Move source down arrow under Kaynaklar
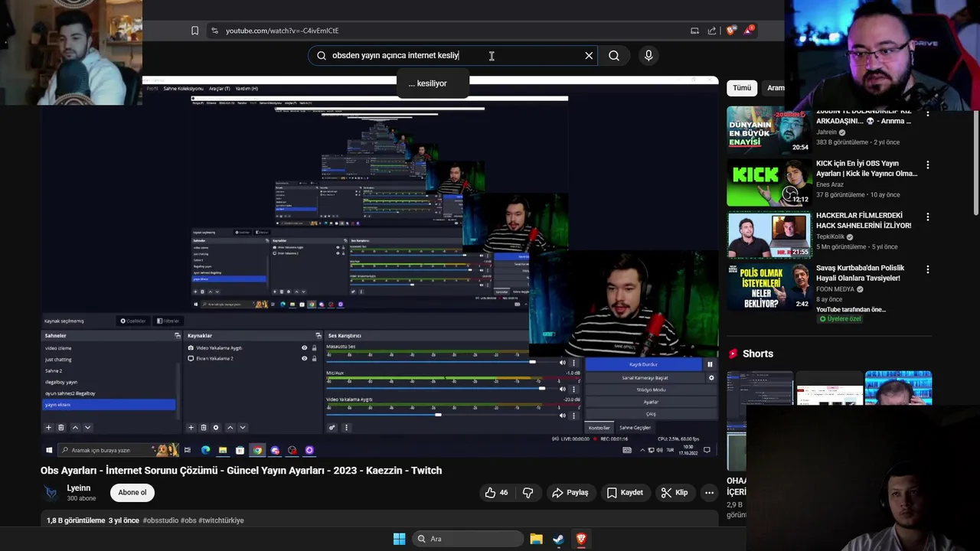The width and height of the screenshot is (980, 551). coord(243,428)
